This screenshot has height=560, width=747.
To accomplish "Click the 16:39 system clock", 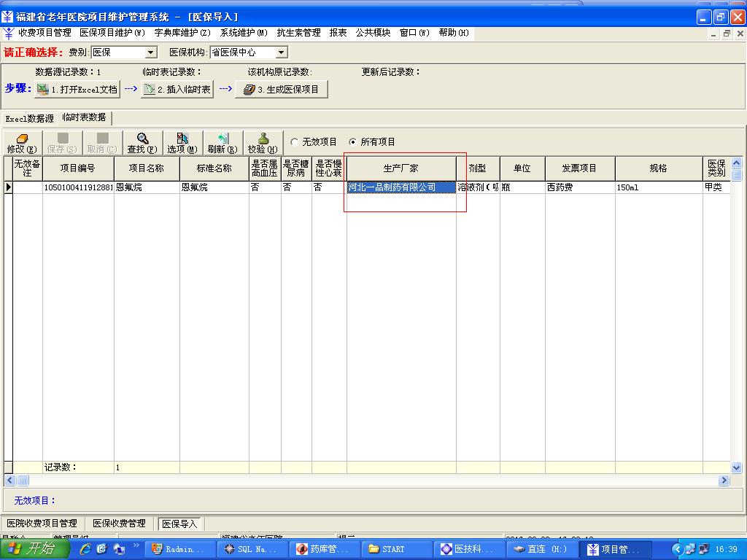I will 726,549.
